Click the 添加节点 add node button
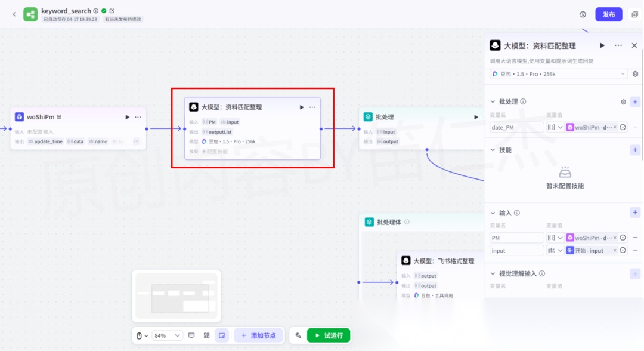Viewport: 644px width, 351px height. pos(259,336)
